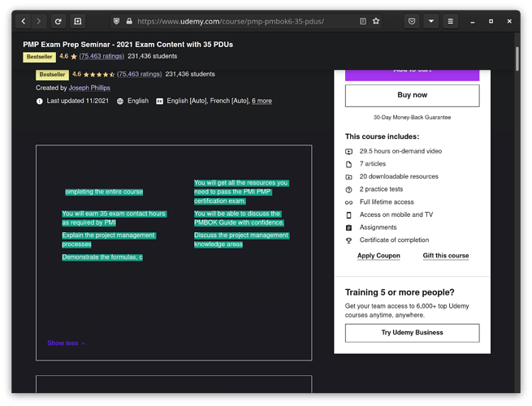532x406 pixels.
Task: Click 'Discuss the project management knowledge areas' text
Action: tap(241, 240)
